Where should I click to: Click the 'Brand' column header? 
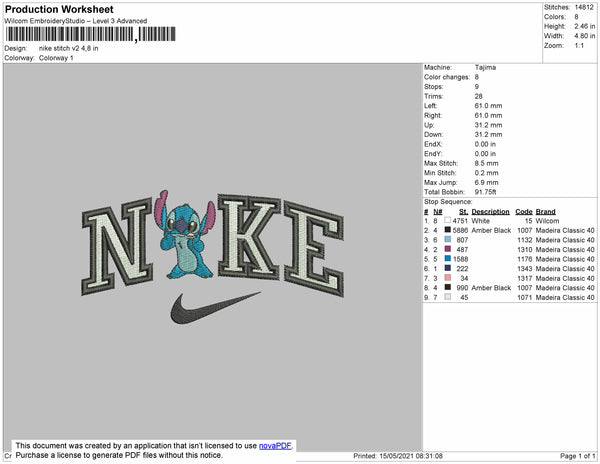(545, 212)
